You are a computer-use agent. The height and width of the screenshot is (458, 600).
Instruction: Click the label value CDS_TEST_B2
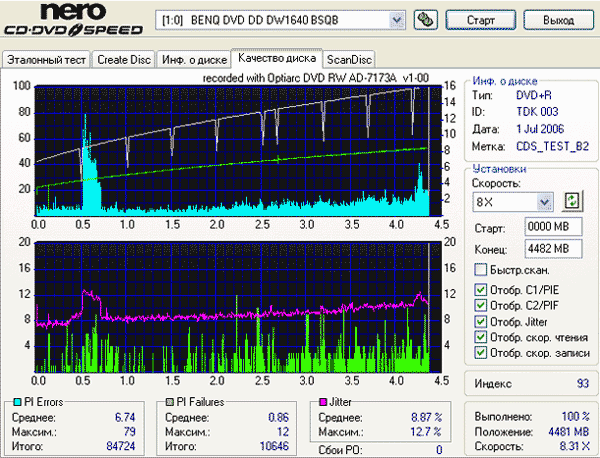click(552, 147)
